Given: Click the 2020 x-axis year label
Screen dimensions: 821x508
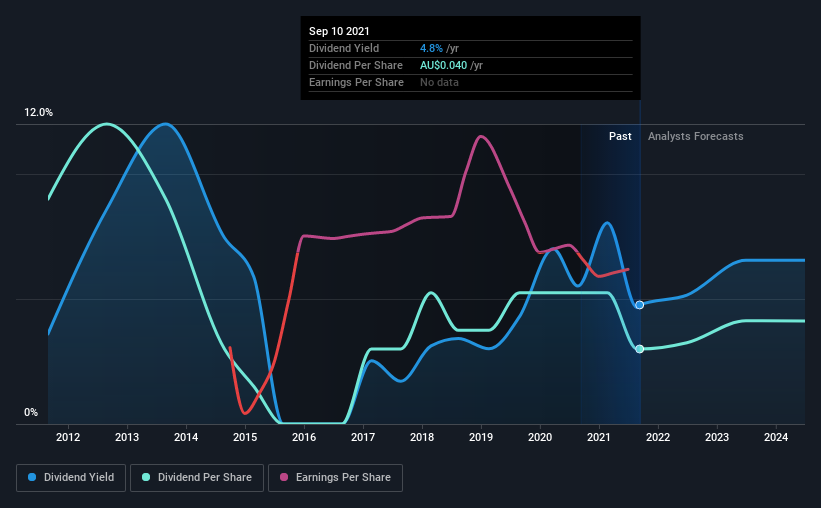Looking at the screenshot, I should pos(540,437).
